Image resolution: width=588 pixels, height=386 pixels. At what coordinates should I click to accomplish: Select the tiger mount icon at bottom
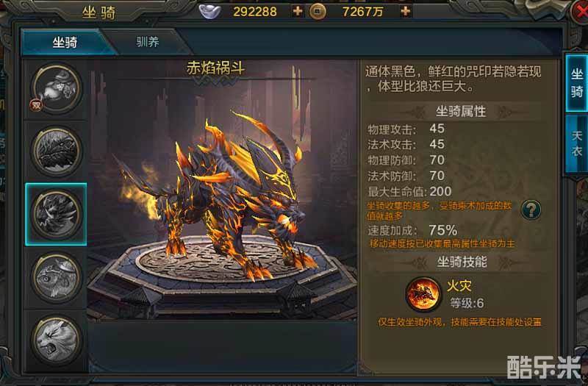pyautogui.click(x=57, y=340)
